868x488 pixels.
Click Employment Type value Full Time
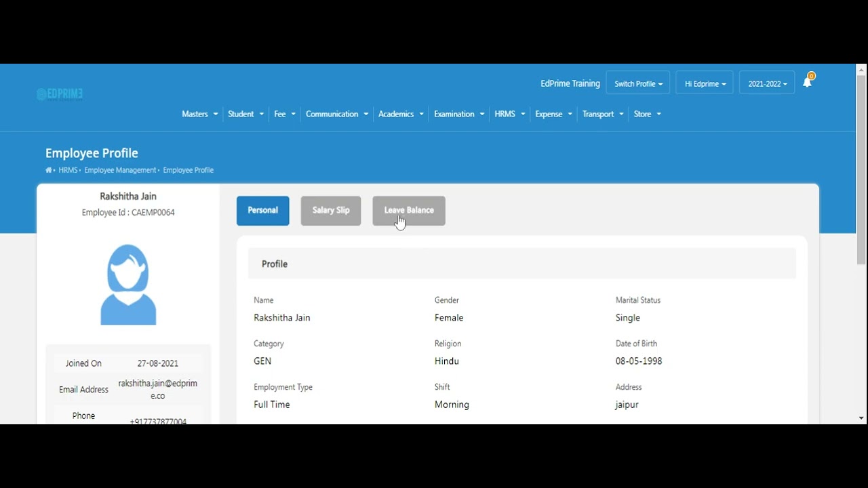tap(272, 405)
